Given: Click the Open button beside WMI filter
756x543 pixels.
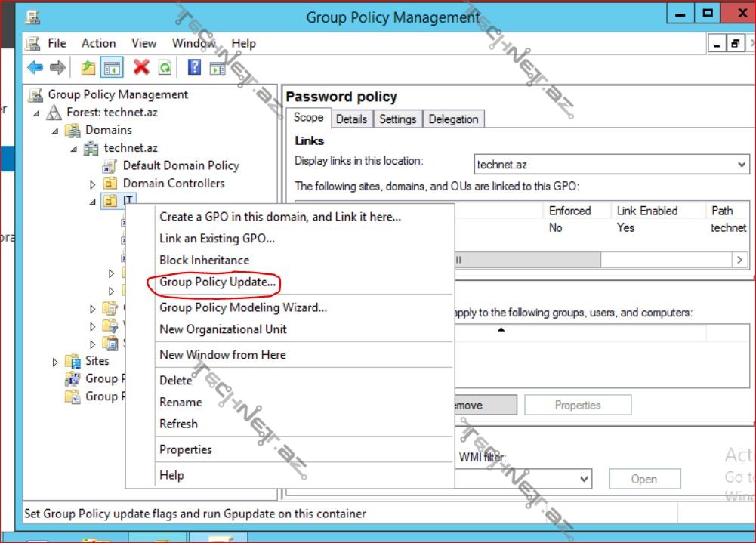Looking at the screenshot, I should pos(644,479).
